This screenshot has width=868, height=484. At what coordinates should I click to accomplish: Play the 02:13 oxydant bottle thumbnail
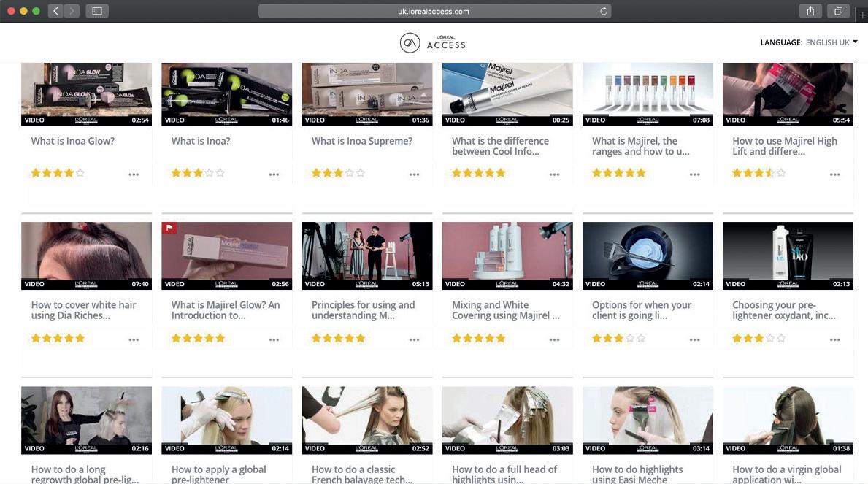tap(788, 256)
